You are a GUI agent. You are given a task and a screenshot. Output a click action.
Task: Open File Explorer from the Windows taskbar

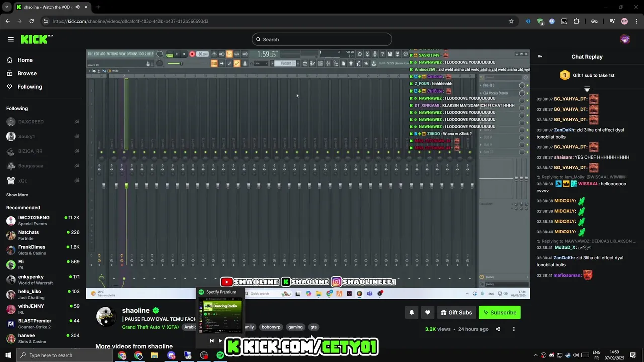[x=154, y=355]
